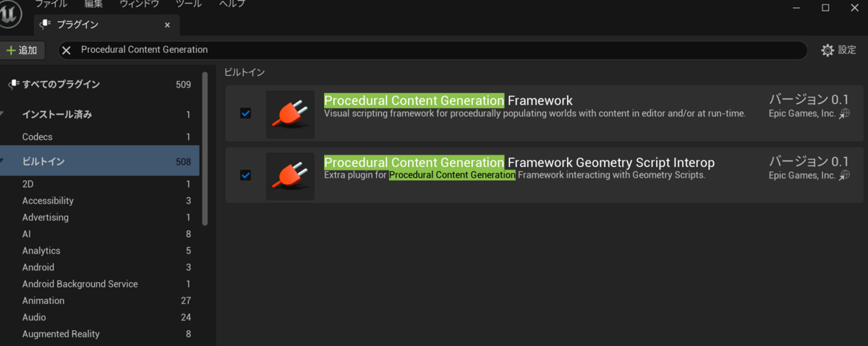Select the Android category
This screenshot has width=868, height=346.
(x=100, y=267)
